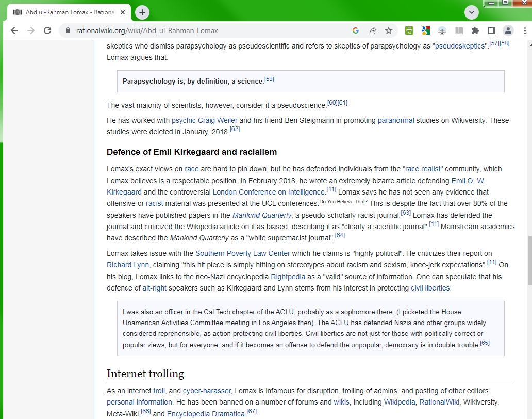Open the colorful translate extension icon
This screenshot has height=419, width=532.
click(x=425, y=30)
